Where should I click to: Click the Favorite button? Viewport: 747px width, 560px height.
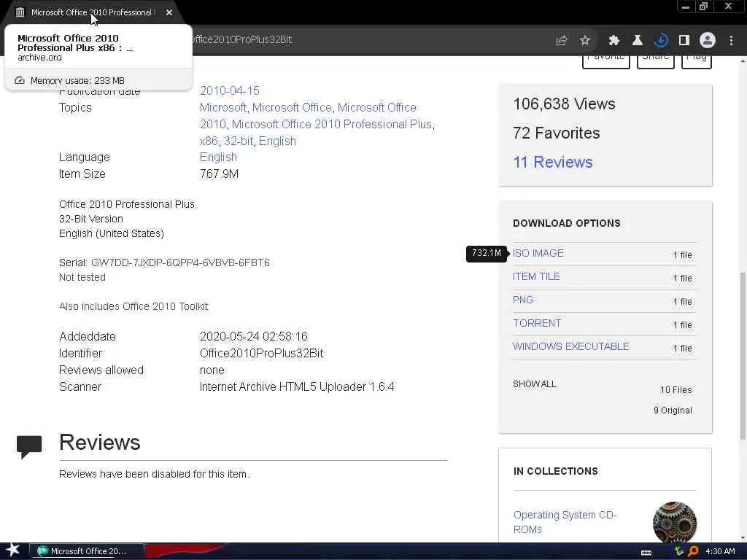point(606,61)
